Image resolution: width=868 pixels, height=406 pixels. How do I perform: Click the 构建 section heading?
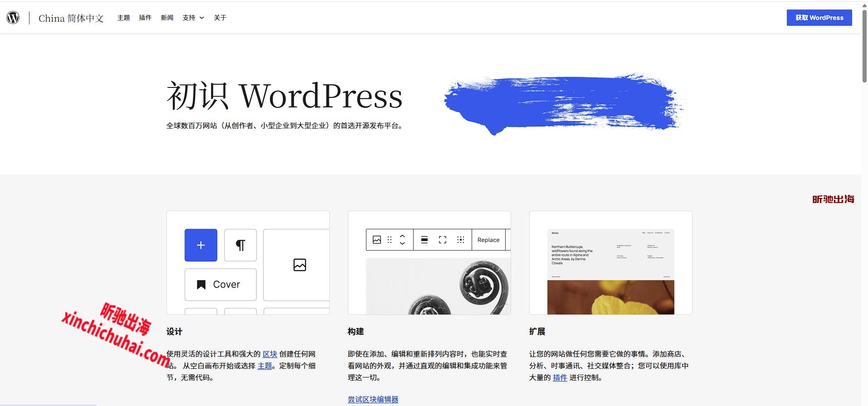pyautogui.click(x=356, y=332)
